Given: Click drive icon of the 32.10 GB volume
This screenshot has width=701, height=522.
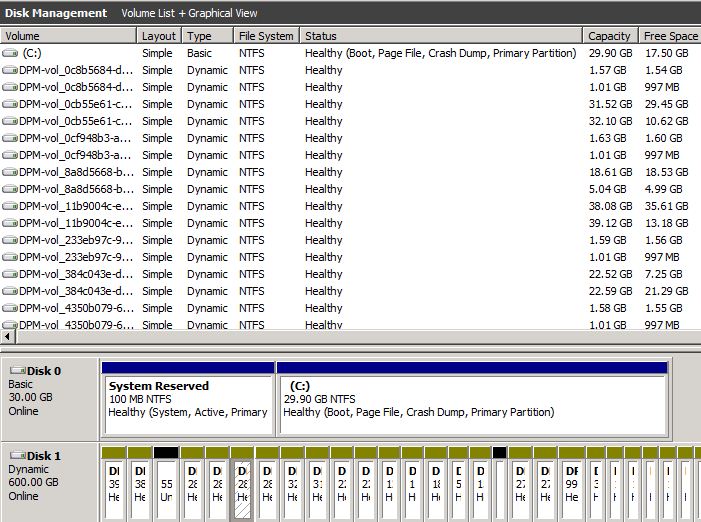Looking at the screenshot, I should coord(10,121).
